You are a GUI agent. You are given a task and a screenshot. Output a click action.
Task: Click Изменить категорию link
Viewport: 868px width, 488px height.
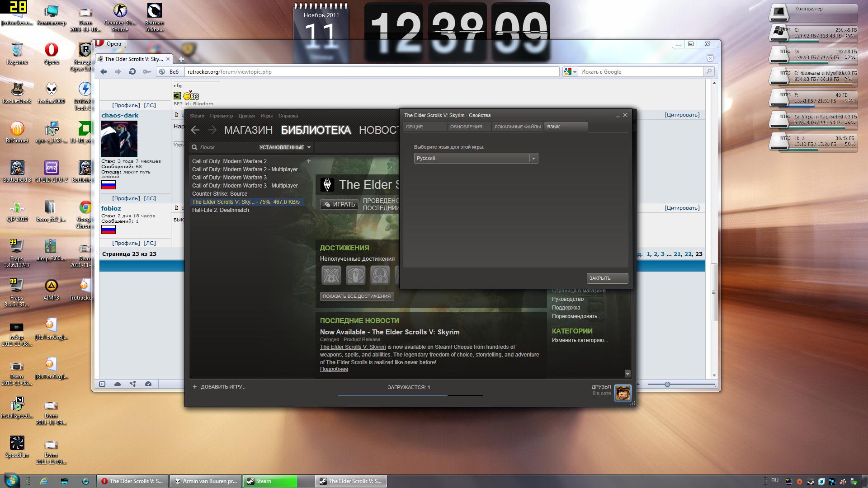[580, 340]
